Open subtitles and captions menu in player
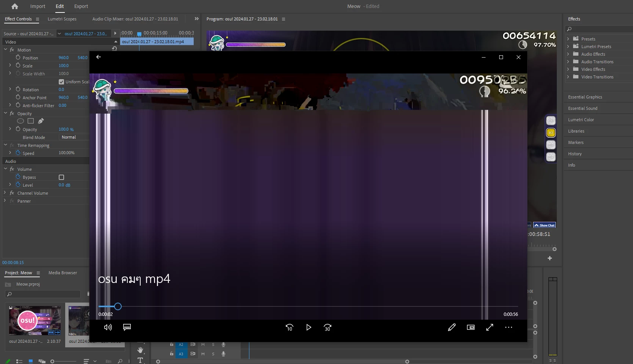Screen dimensions: 633x364 click(x=127, y=327)
